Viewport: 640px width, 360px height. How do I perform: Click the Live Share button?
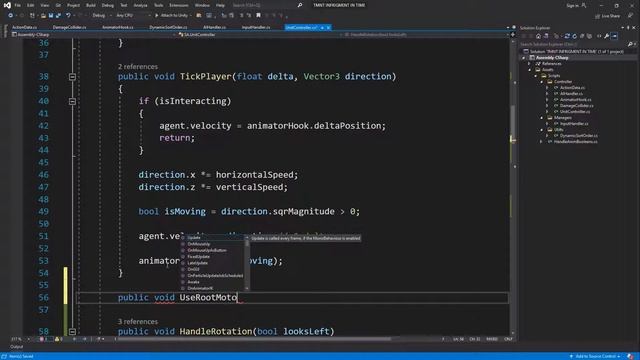coord(607,16)
